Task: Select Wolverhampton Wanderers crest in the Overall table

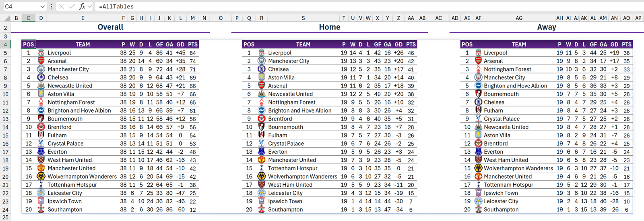Action: (41, 177)
